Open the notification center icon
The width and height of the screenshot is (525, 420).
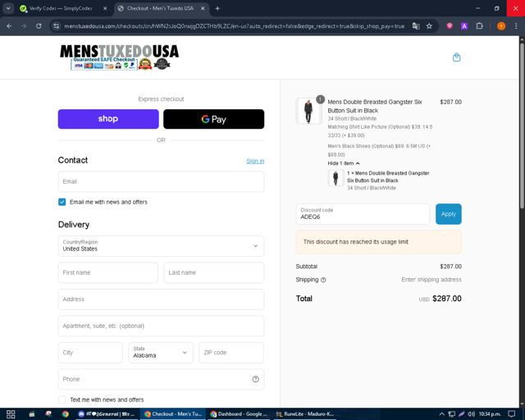pos(511,414)
